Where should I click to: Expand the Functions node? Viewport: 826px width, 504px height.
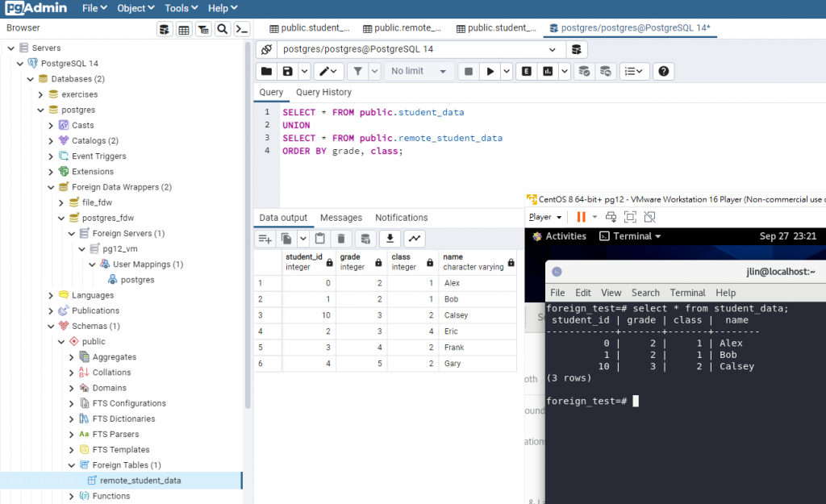coord(72,496)
